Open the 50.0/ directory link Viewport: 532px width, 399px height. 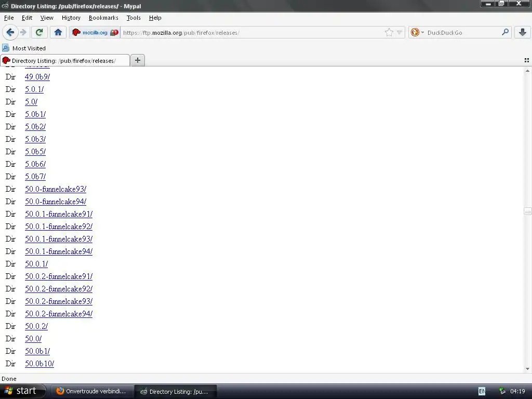pos(33,339)
